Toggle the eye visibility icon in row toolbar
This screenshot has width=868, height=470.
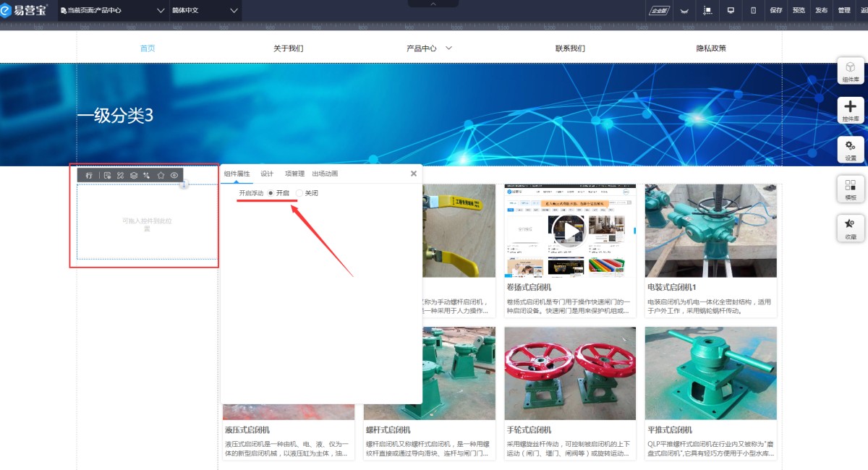point(174,175)
